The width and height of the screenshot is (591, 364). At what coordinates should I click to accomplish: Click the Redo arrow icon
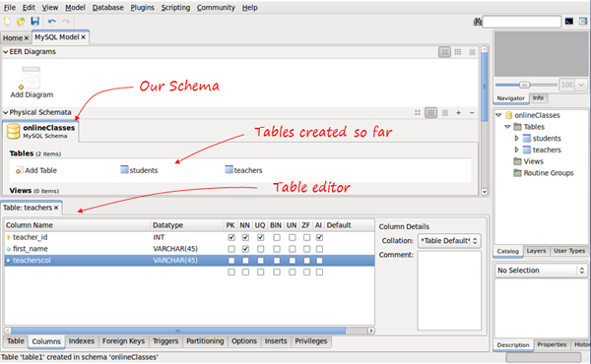(x=66, y=22)
